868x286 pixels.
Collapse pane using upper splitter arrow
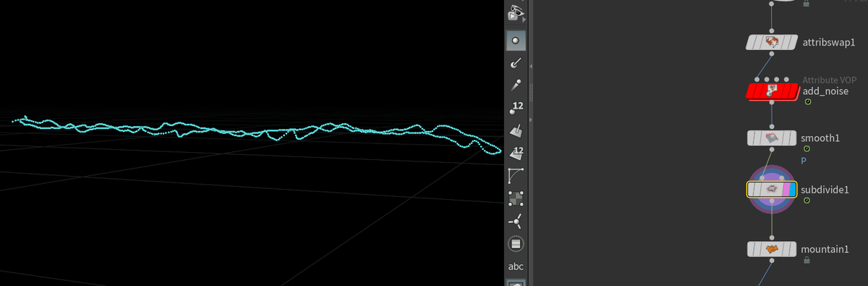pyautogui.click(x=532, y=66)
